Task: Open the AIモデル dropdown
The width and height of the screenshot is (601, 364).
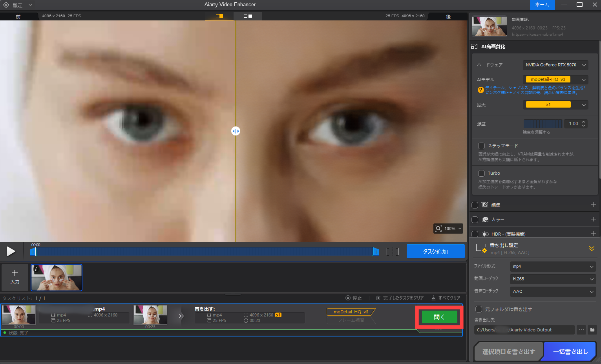Action: tap(555, 79)
